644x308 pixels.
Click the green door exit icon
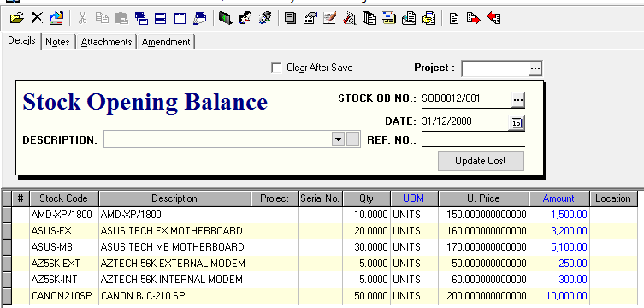tap(226, 18)
